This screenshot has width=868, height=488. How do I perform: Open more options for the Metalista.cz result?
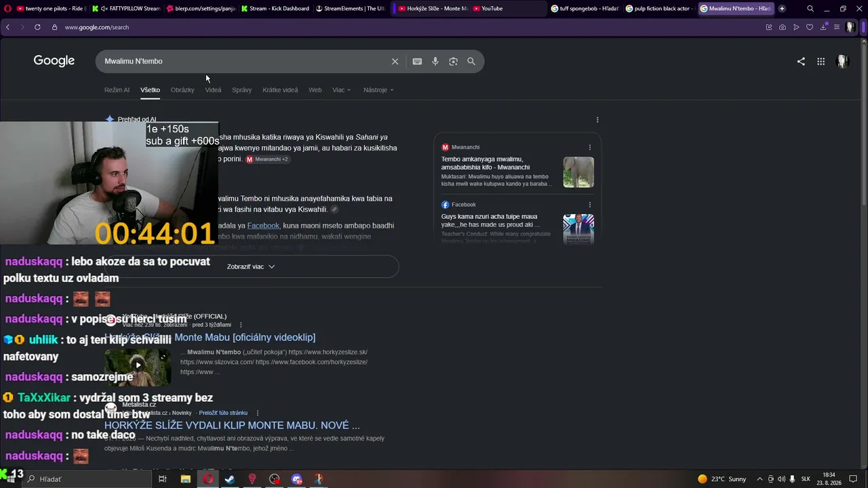pyautogui.click(x=258, y=413)
